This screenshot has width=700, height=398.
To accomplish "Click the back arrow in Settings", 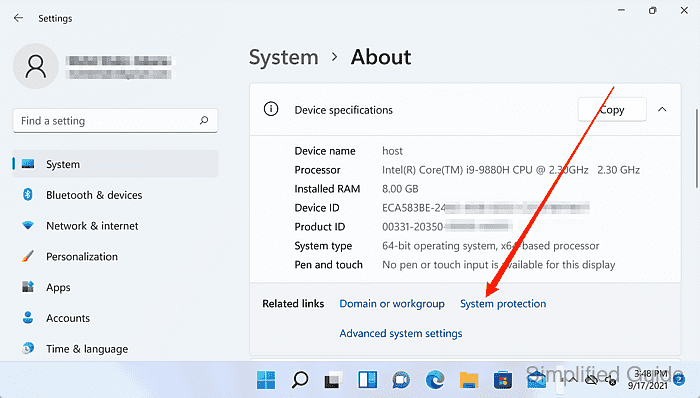I will point(18,18).
